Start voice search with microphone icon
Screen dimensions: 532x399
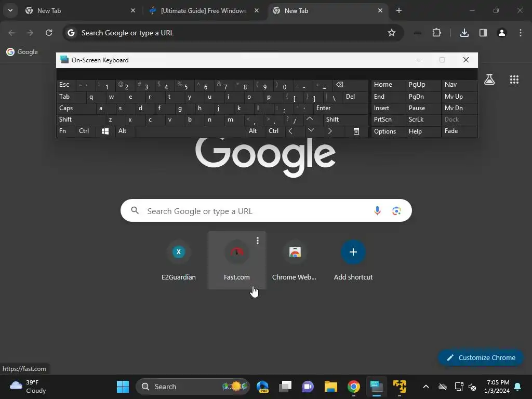pyautogui.click(x=377, y=211)
